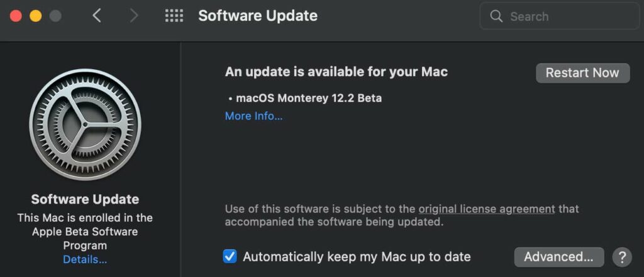Click the update available heading text
The width and height of the screenshot is (644, 277).
point(336,72)
